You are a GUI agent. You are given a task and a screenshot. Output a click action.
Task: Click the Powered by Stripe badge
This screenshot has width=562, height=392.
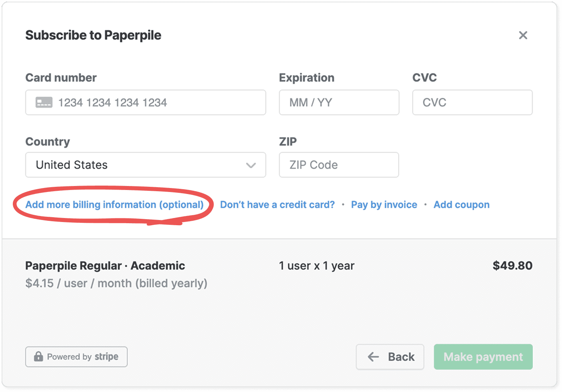point(76,357)
